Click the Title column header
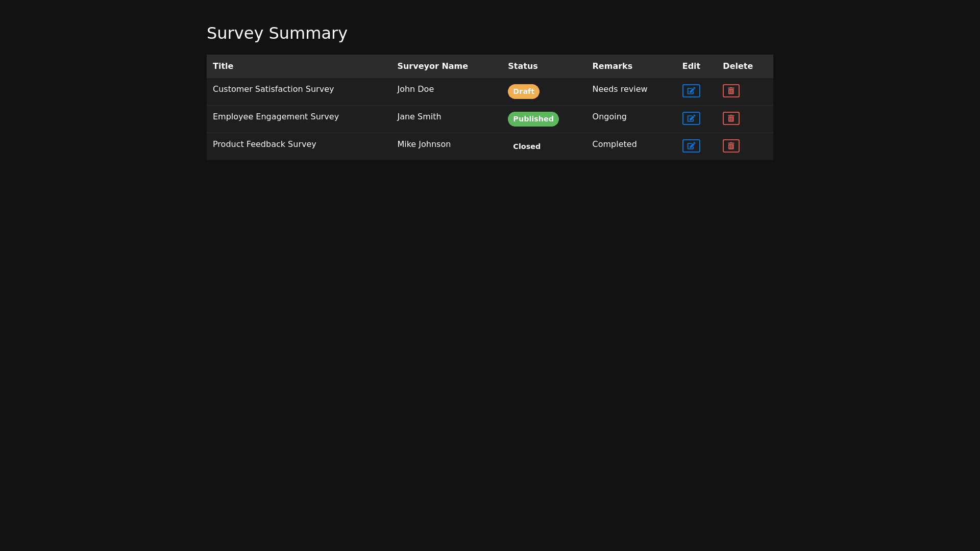The image size is (980, 551). coord(223,66)
